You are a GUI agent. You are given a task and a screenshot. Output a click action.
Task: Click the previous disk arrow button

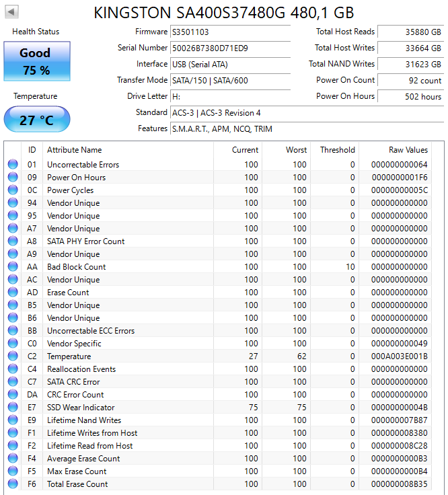pyautogui.click(x=12, y=12)
